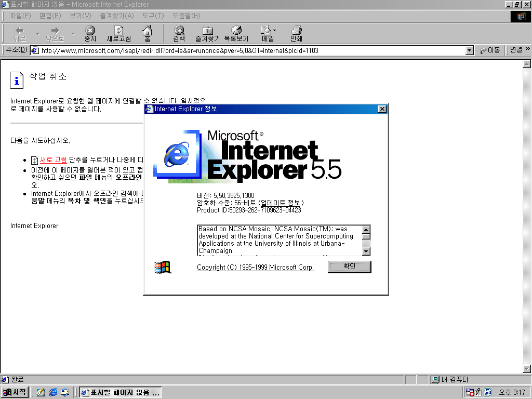
Task: Open the address bar dropdown list
Action: [469, 51]
